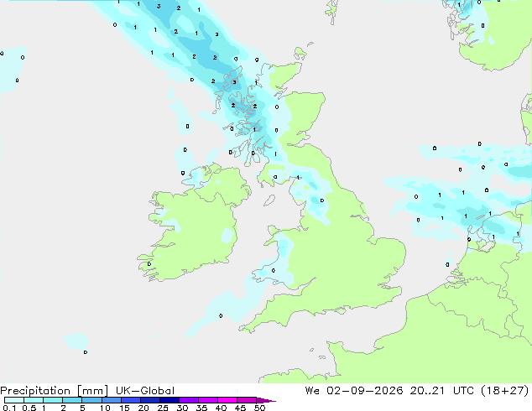The height and width of the screenshot is (411, 532).
Task: Pick the purple 30–35 legend swatch
Action: [x=189, y=400]
